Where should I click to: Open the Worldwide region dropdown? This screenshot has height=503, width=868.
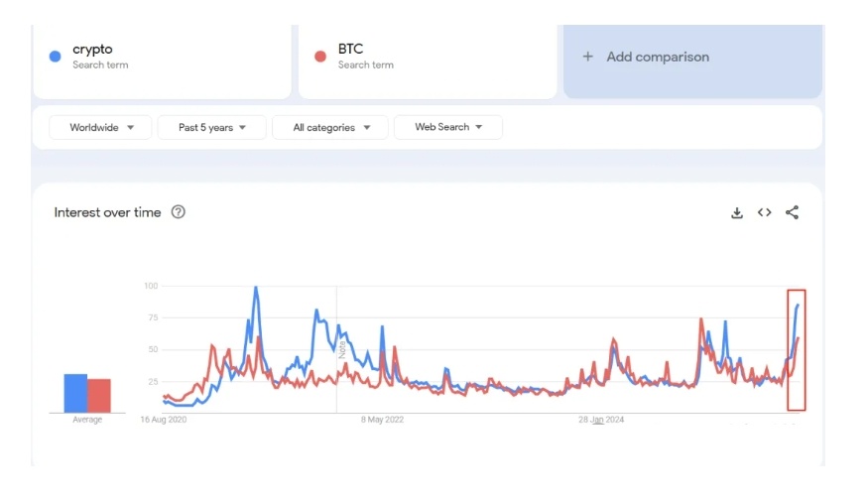[102, 127]
